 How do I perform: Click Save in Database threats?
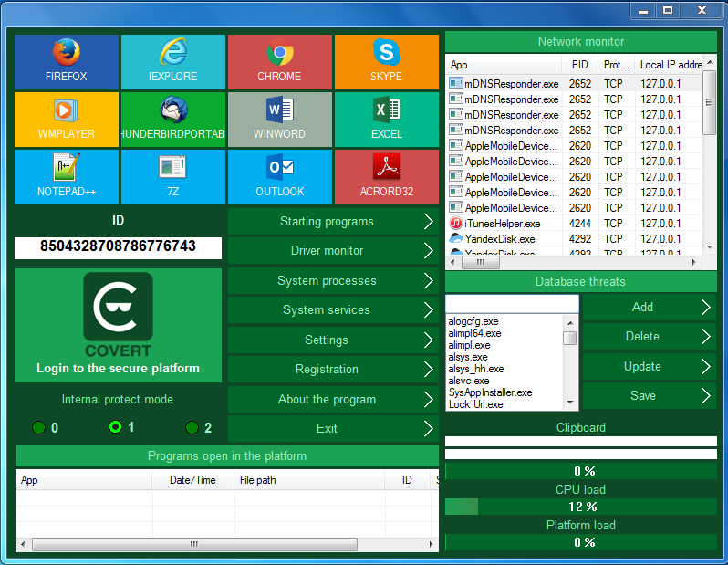(650, 396)
